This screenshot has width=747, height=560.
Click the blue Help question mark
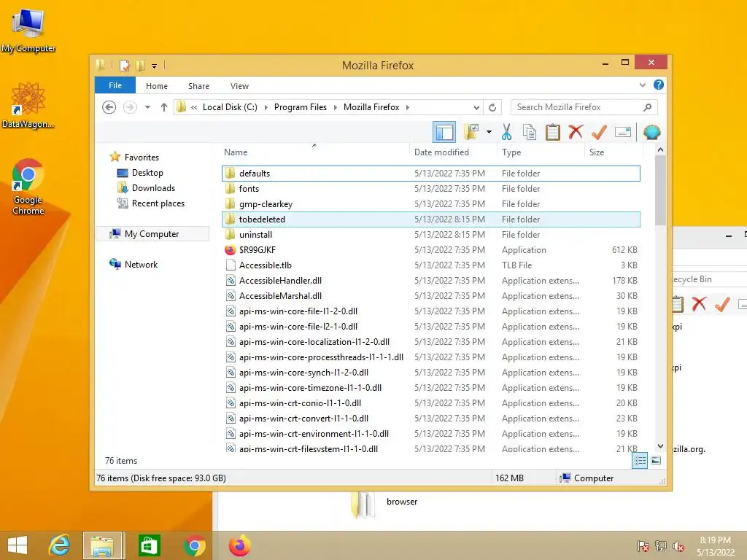pos(659,85)
